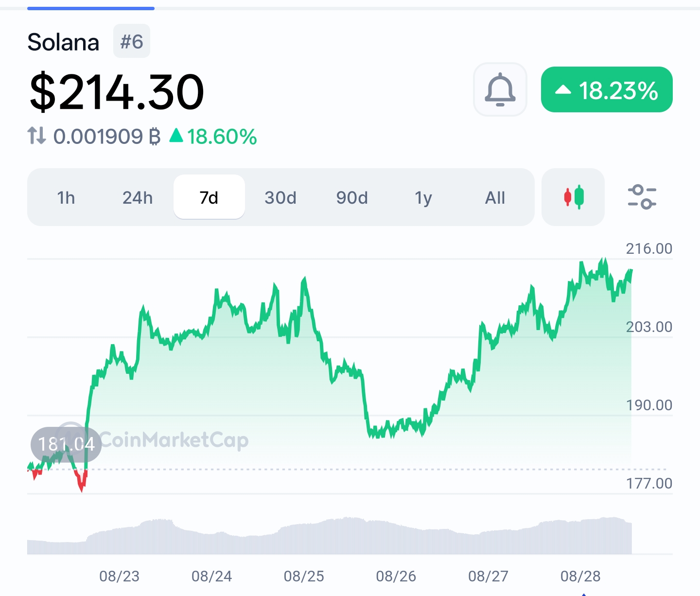Tap the volume bars above 08/23
This screenshot has width=700, height=596.
coord(119,541)
